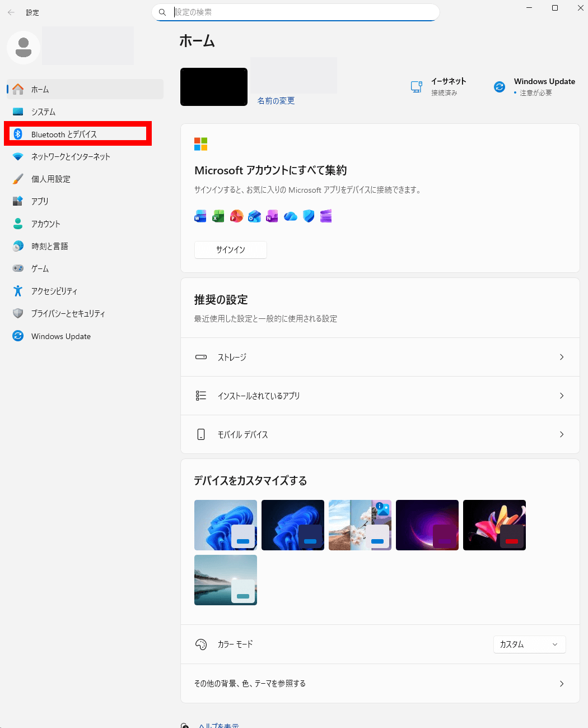Click the Outlook app icon
The width and height of the screenshot is (588, 728).
(x=254, y=216)
